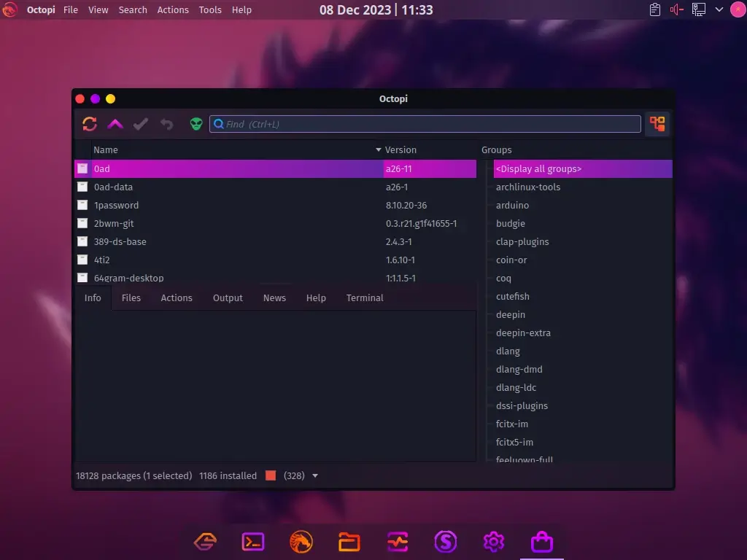This screenshot has width=747, height=560.
Task: Switch to the Help tab
Action: click(316, 298)
